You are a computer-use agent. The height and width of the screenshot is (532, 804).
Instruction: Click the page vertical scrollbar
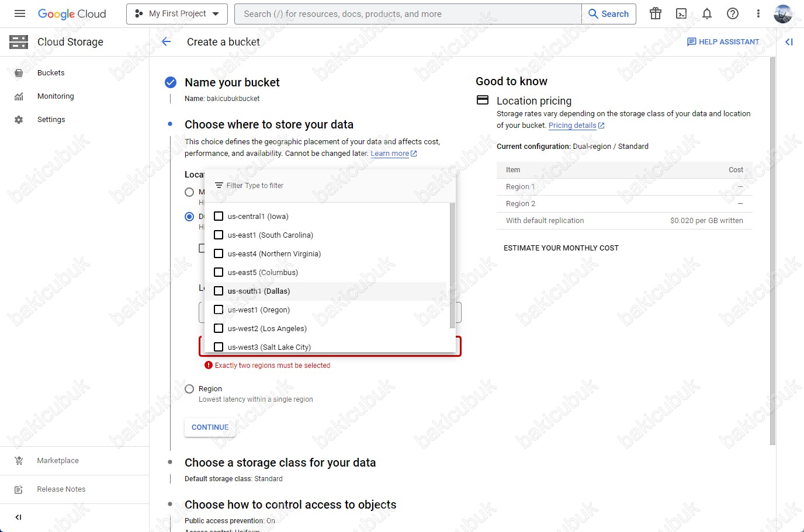(772, 251)
